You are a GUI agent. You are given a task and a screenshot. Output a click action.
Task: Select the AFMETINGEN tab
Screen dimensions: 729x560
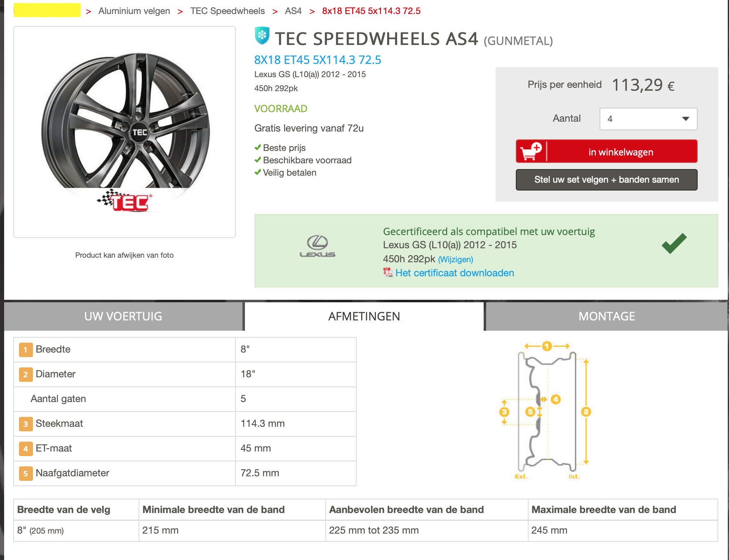(364, 316)
